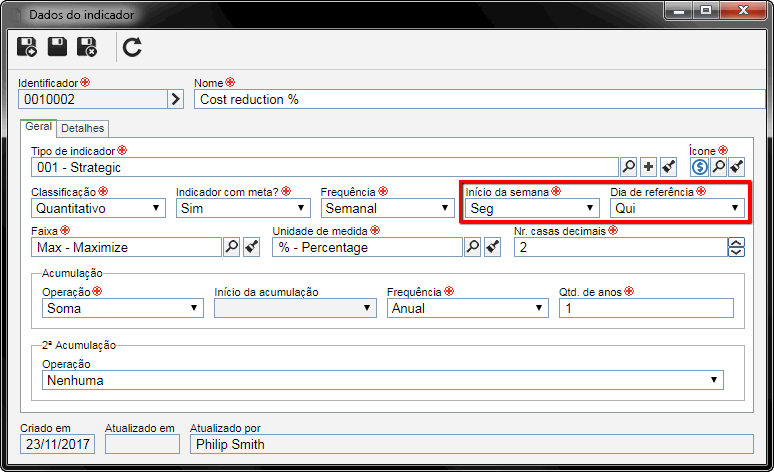Click the empty Atualizado em field

click(x=142, y=444)
